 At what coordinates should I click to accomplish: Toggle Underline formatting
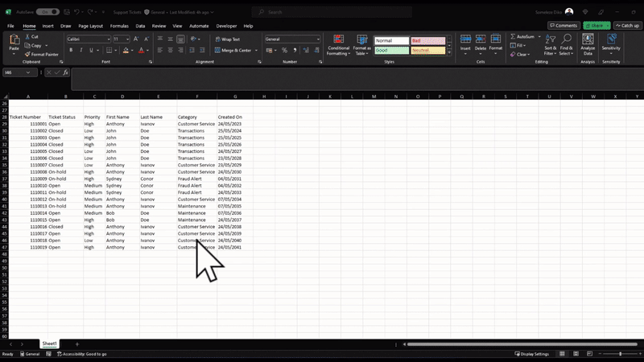[x=91, y=50]
